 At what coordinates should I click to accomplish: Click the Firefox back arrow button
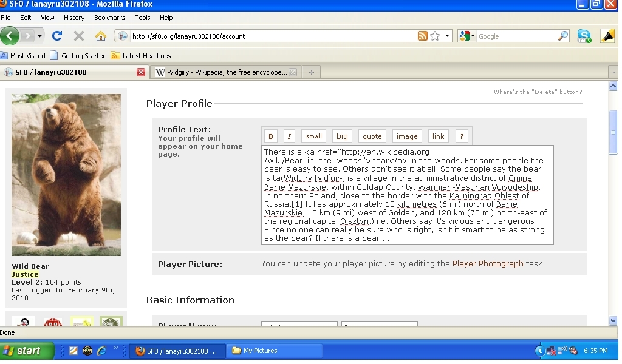tap(10, 36)
